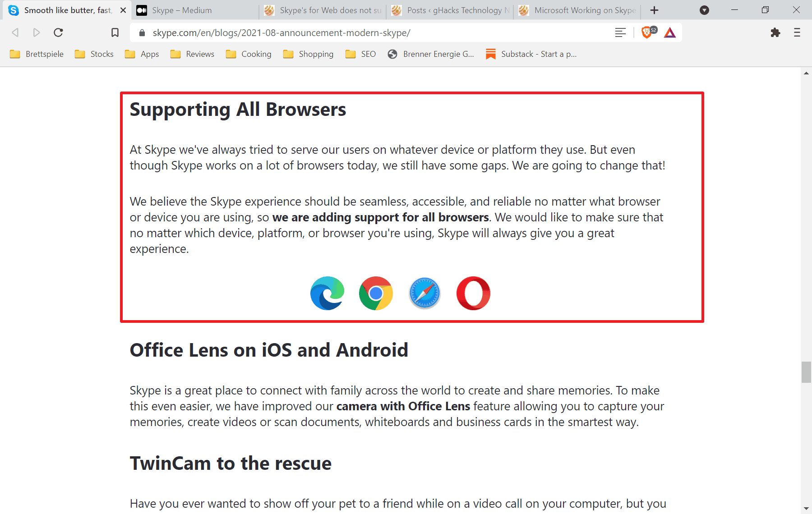Bookmark this page via the star icon
812x514 pixels.
pyautogui.click(x=115, y=32)
